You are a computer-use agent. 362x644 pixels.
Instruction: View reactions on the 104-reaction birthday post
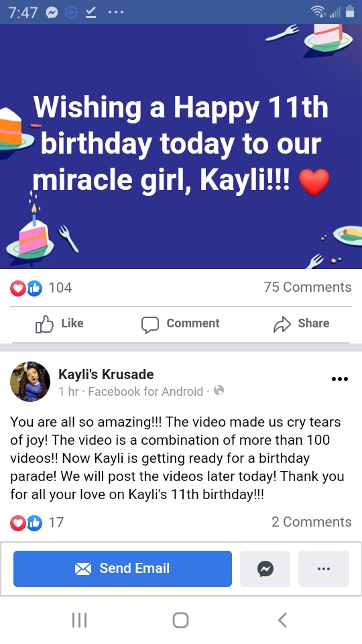pyautogui.click(x=41, y=288)
